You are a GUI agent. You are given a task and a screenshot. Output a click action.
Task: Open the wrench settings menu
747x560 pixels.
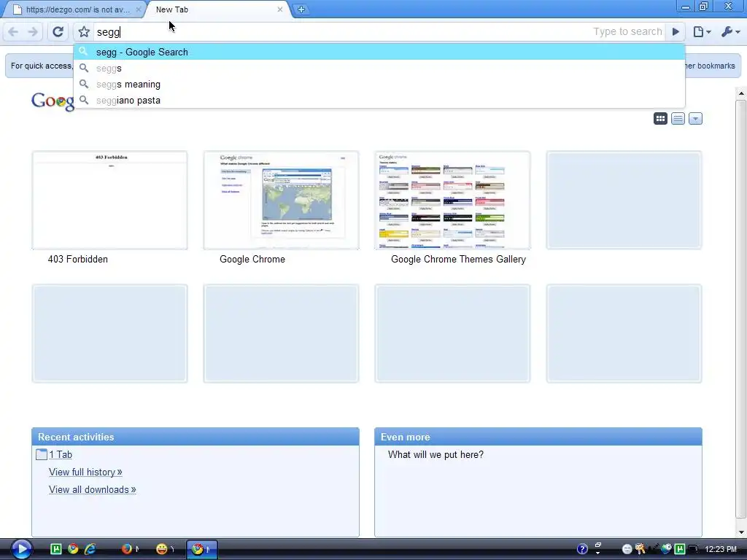tap(729, 32)
